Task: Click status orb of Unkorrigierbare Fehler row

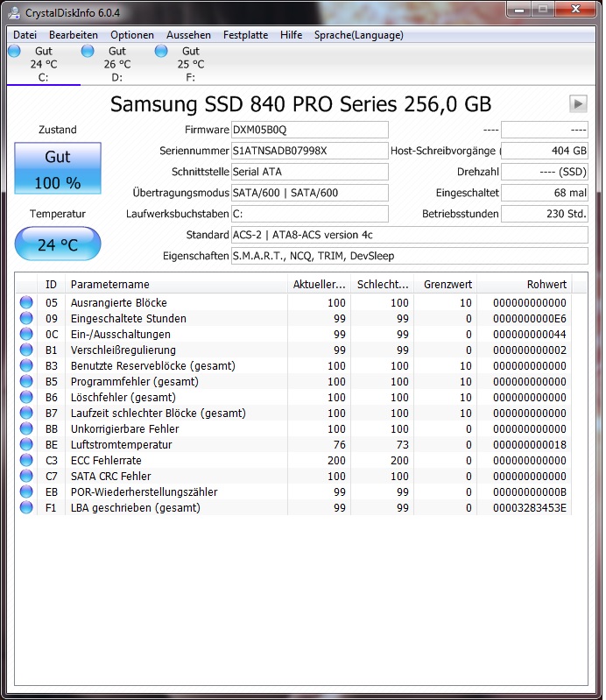Action: 26,428
